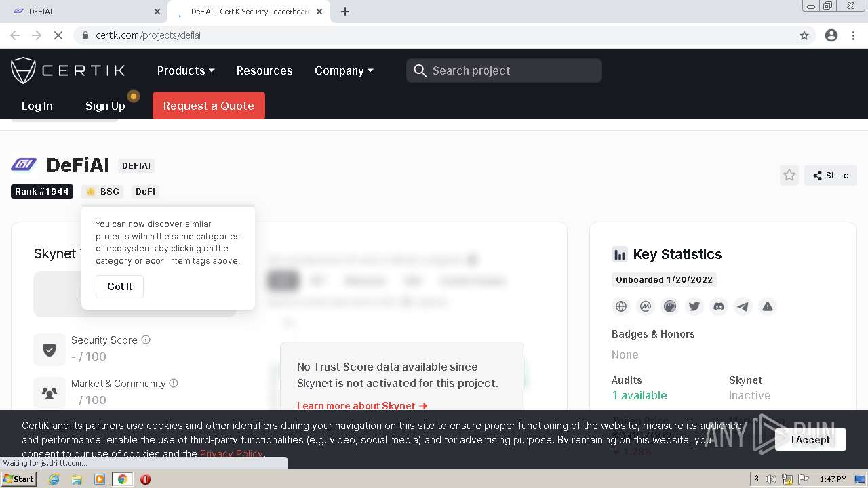The width and height of the screenshot is (868, 488).
Task: Go to CertiK home via logo
Action: [x=68, y=70]
